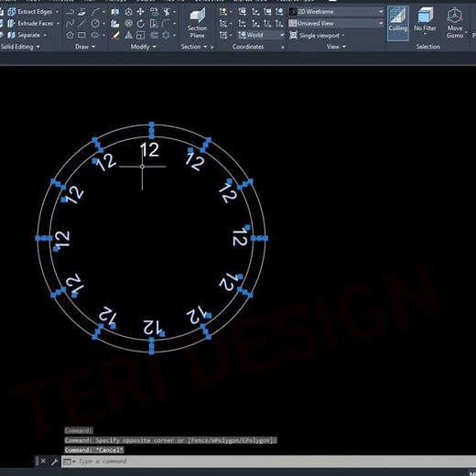Viewport: 476px width, 476px height.
Task: Click the Separate solid editing icon
Action: (x=12, y=35)
